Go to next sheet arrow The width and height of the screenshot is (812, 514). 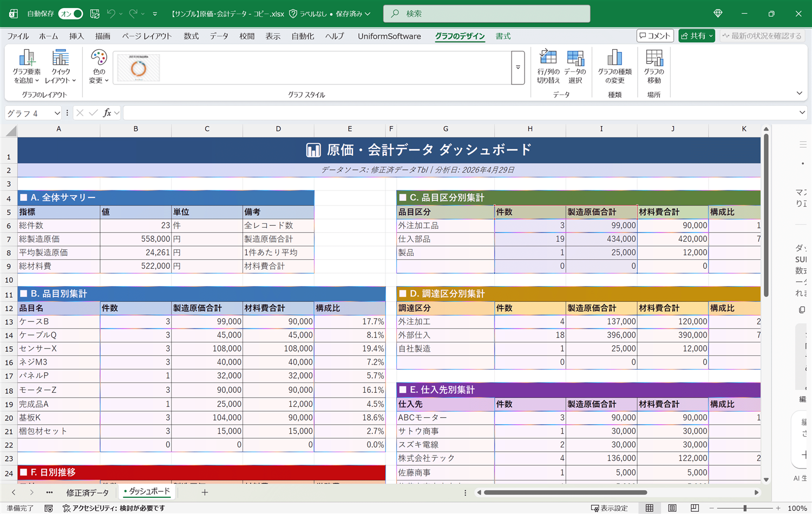[32, 492]
